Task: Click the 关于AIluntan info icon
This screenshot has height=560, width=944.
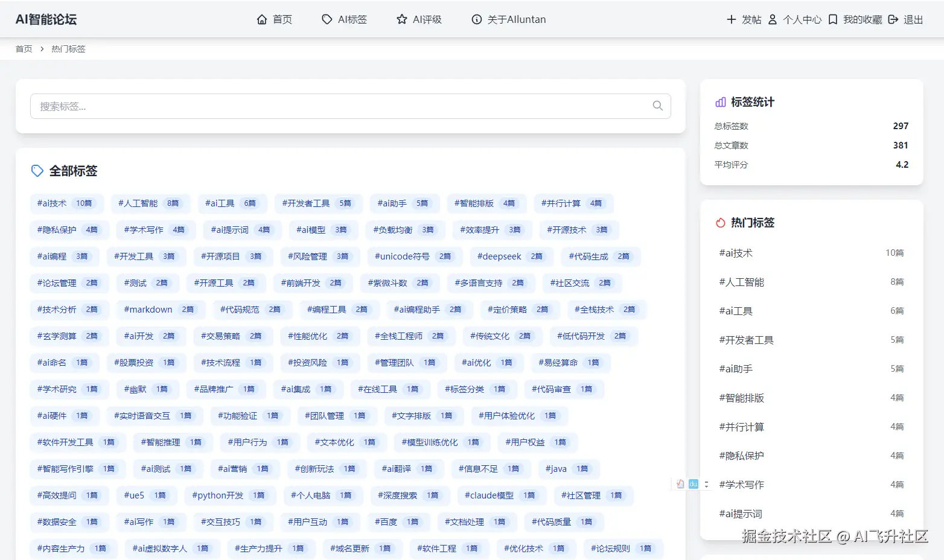Action: click(477, 19)
